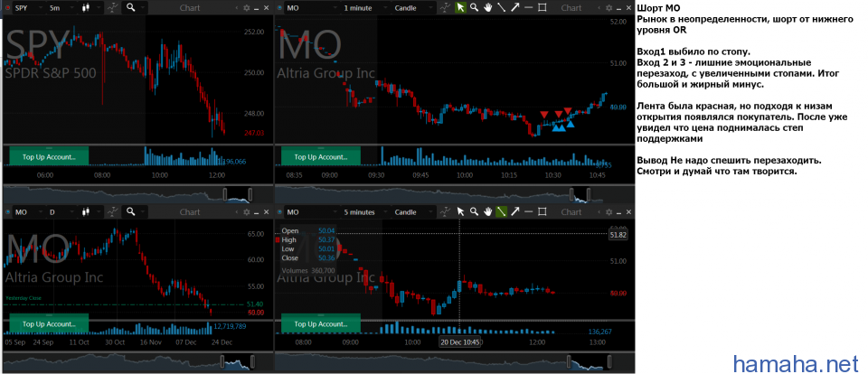Open indicators in MO 5 minutes chart
This screenshot has height=374, width=868.
tap(445, 212)
